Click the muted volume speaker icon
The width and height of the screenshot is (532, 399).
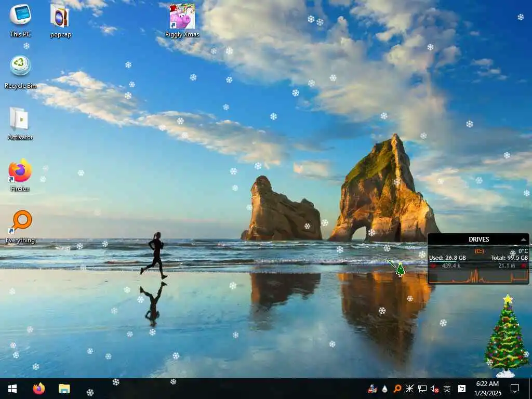(x=435, y=389)
